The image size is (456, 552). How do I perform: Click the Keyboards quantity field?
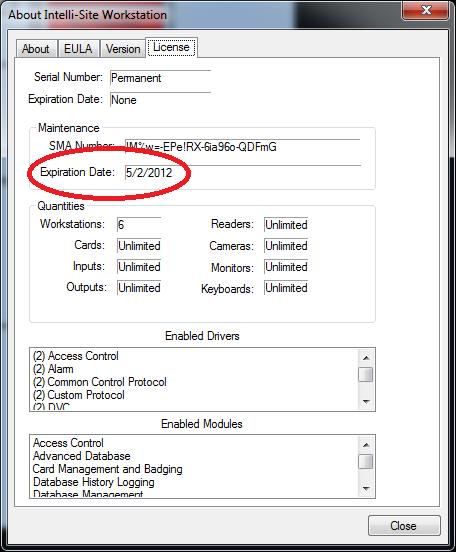point(286,288)
